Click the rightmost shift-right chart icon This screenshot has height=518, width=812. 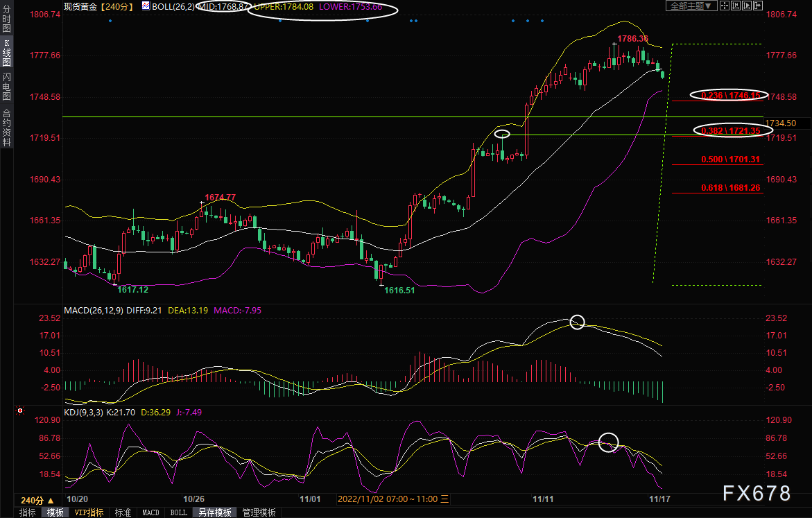point(757,6)
